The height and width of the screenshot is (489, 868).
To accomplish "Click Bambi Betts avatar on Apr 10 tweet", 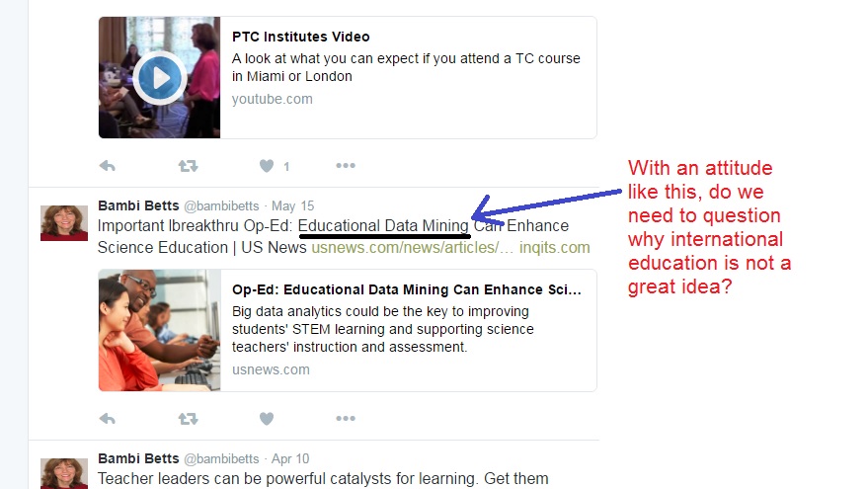I will (x=64, y=473).
